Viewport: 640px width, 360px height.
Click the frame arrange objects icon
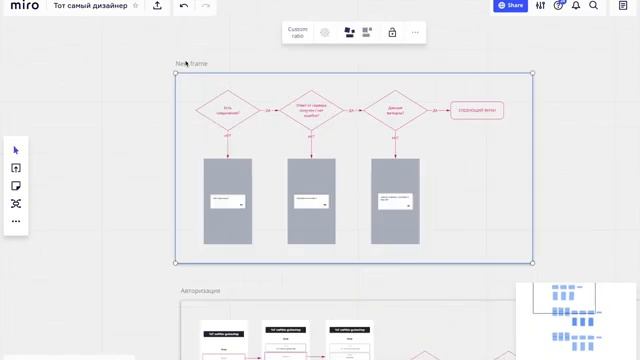[x=349, y=32]
